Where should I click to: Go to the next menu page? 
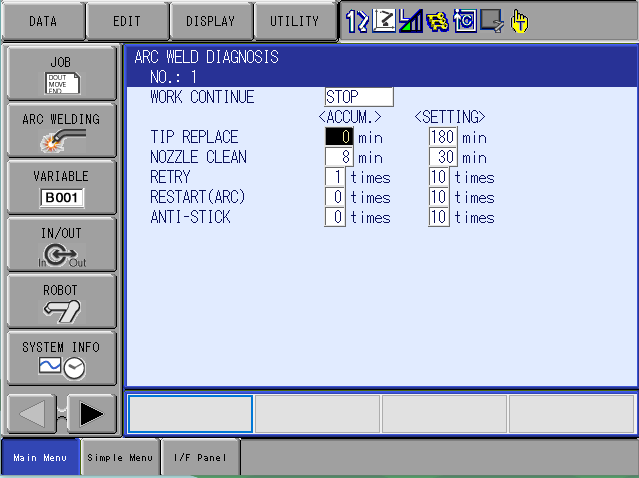click(92, 414)
